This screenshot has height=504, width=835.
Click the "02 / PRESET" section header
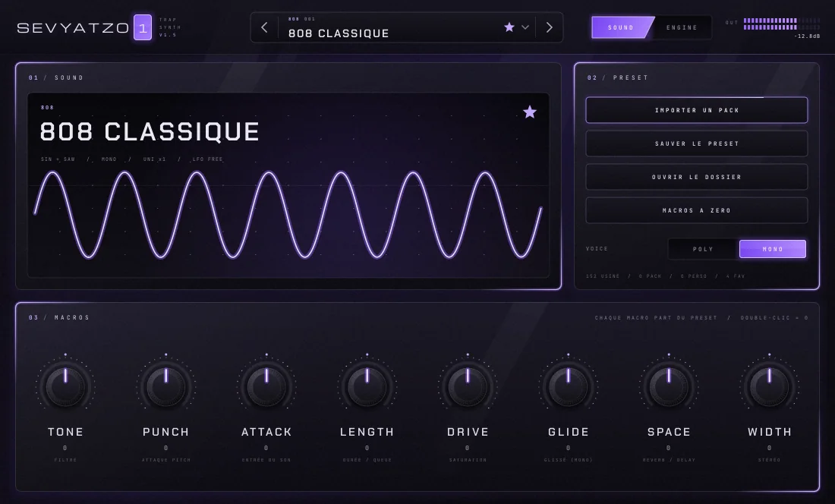[x=618, y=77]
